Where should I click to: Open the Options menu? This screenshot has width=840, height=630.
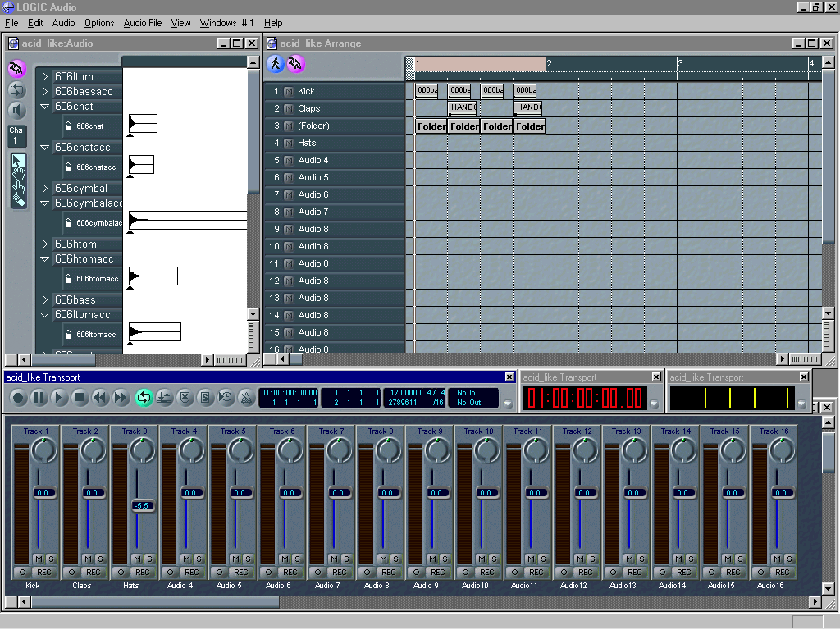pyautogui.click(x=99, y=23)
